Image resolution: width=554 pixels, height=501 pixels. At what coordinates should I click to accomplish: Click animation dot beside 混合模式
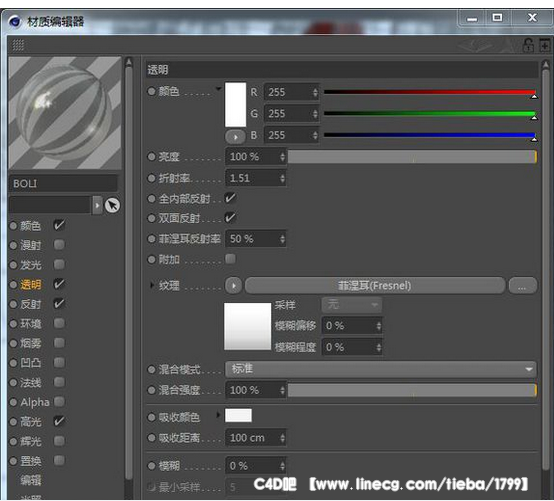click(x=152, y=370)
